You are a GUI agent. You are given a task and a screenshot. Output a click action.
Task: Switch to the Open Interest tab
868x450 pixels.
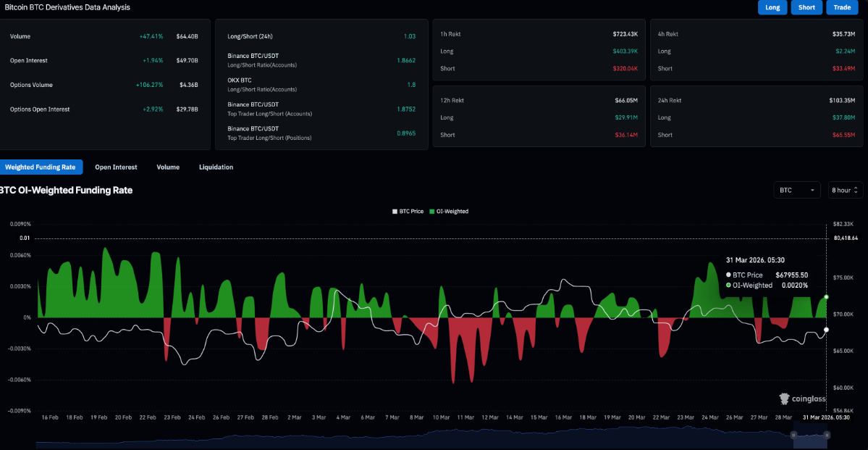coord(116,167)
